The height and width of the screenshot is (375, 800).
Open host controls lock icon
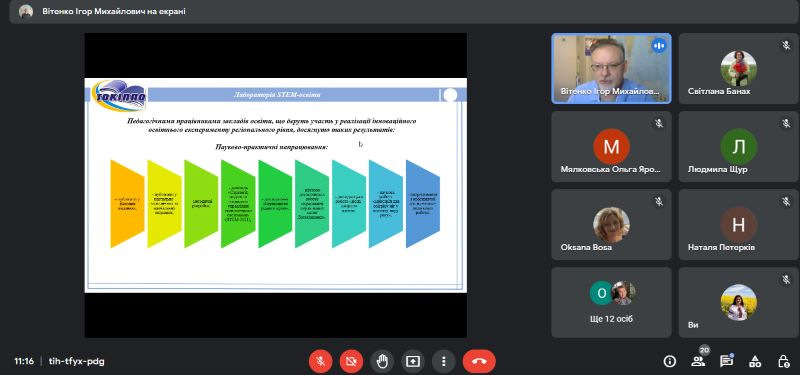(783, 362)
